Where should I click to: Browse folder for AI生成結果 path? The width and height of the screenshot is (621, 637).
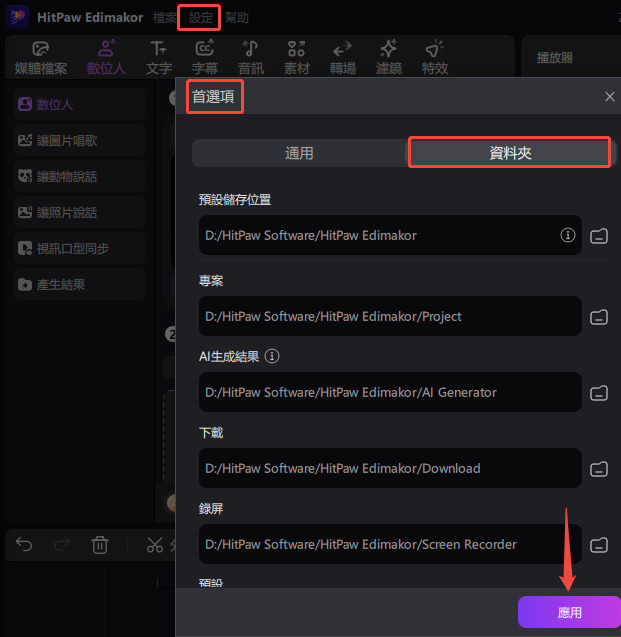point(599,393)
